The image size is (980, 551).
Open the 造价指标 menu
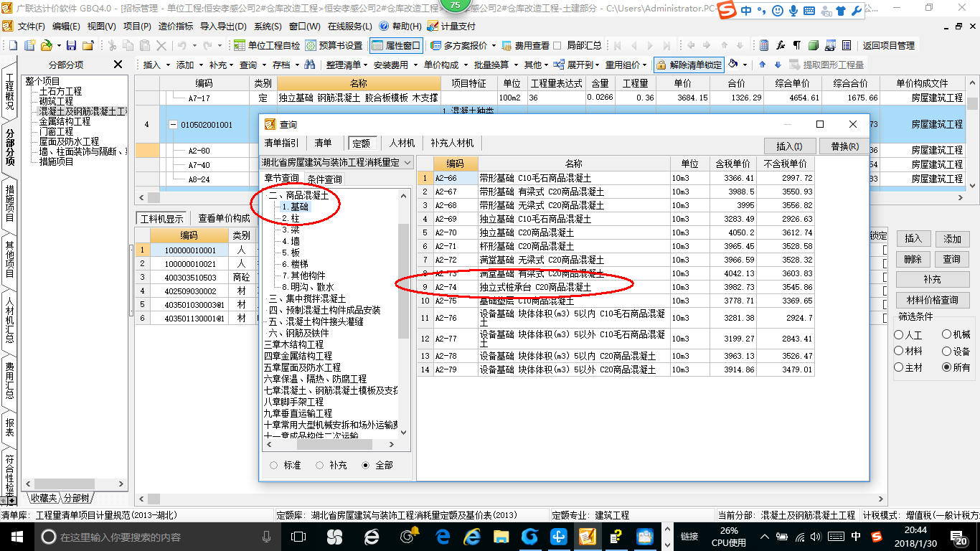tap(175, 26)
